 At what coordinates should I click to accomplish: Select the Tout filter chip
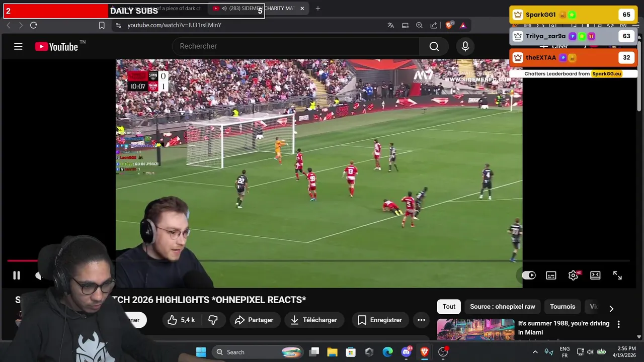tap(449, 307)
